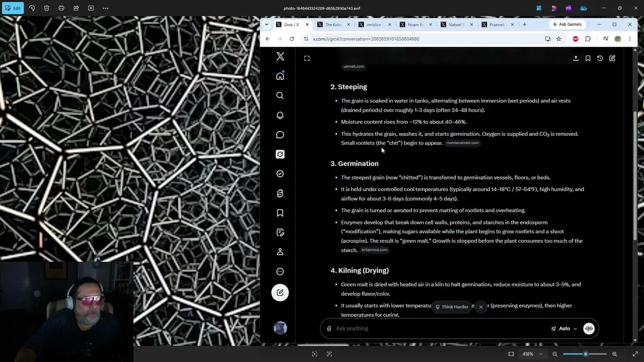
Task: Share the photo from Photos toolbar
Action: [x=76, y=8]
